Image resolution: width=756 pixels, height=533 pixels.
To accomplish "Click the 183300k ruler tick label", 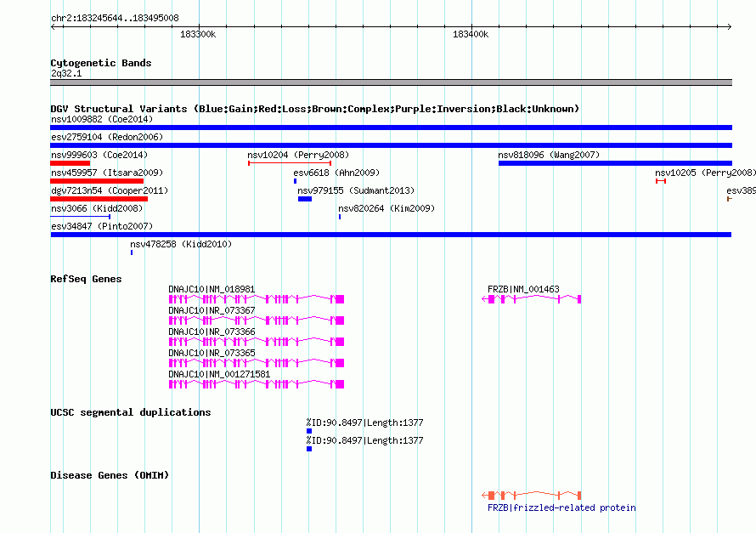I will click(198, 34).
